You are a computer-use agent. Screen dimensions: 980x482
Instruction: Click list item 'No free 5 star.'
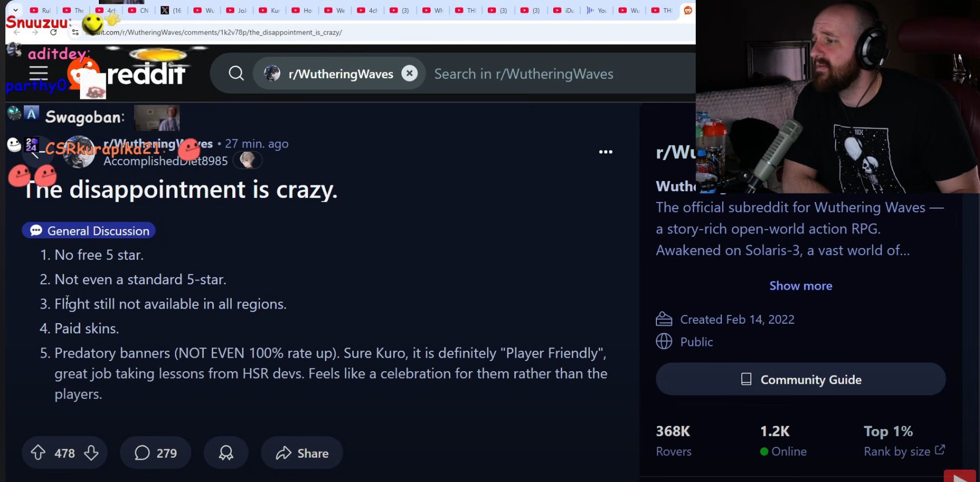(99, 255)
